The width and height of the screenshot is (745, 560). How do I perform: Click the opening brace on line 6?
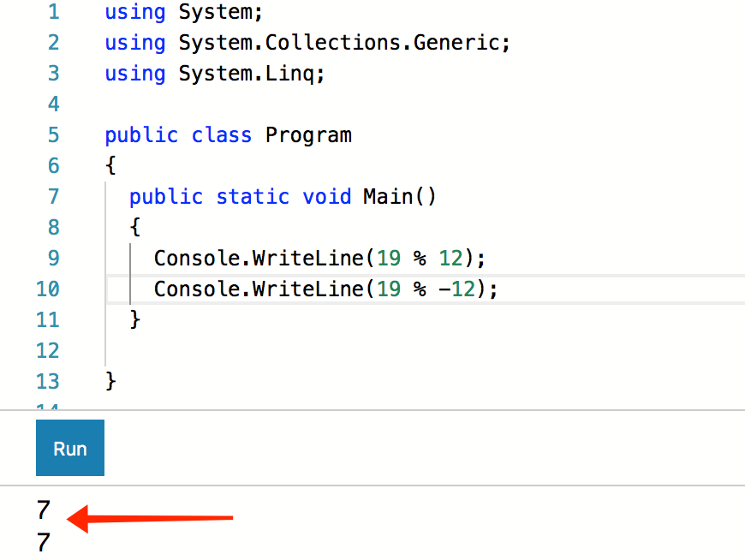[110, 166]
